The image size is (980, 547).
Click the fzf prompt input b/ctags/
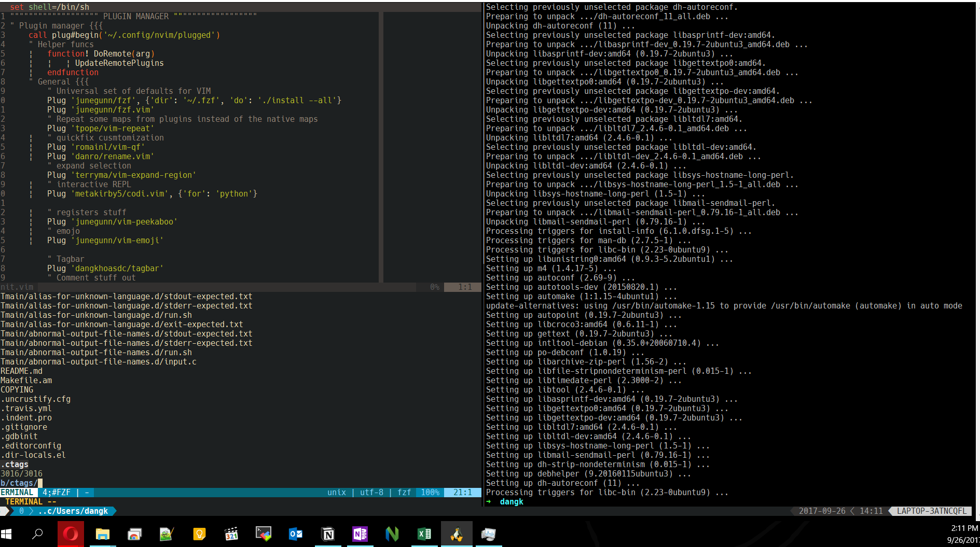21,483
